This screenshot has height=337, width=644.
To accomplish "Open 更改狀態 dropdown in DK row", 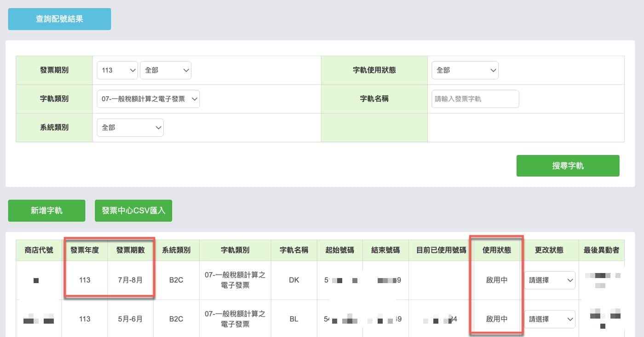I will tap(550, 280).
